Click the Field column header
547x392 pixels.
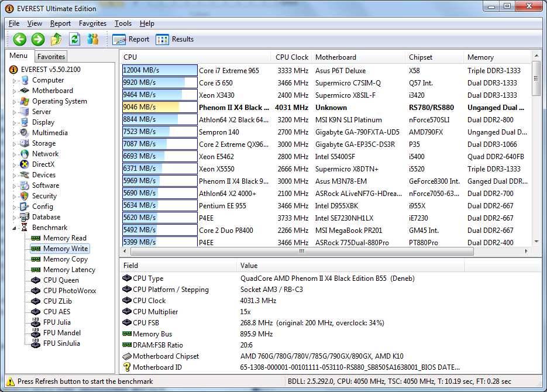point(178,266)
